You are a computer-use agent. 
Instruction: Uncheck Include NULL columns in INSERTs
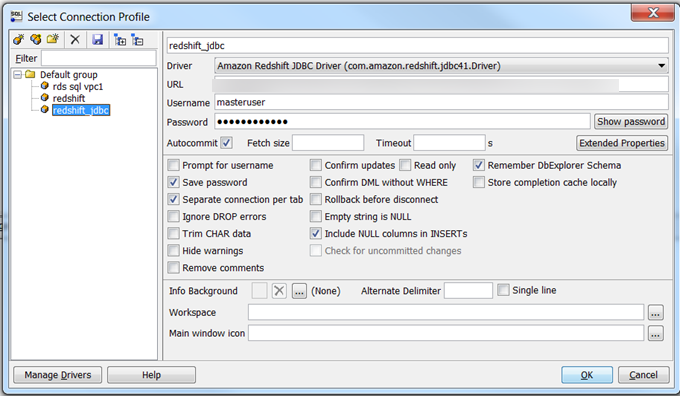(x=316, y=233)
